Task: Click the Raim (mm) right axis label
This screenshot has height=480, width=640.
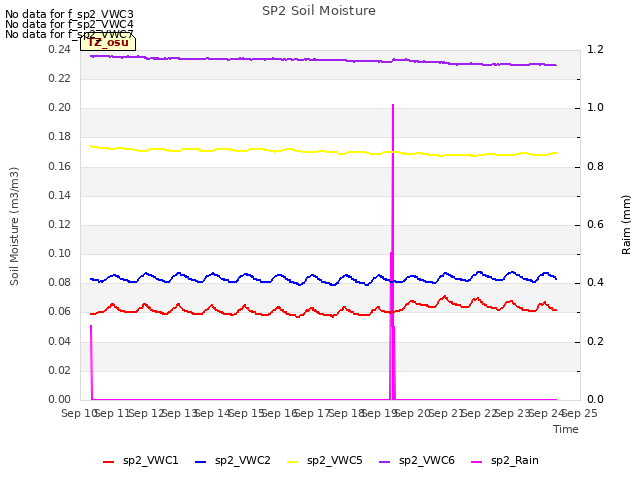Action: click(626, 225)
